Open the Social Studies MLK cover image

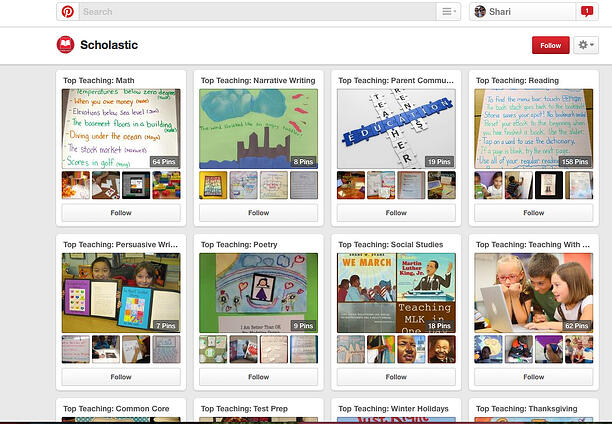pos(396,293)
